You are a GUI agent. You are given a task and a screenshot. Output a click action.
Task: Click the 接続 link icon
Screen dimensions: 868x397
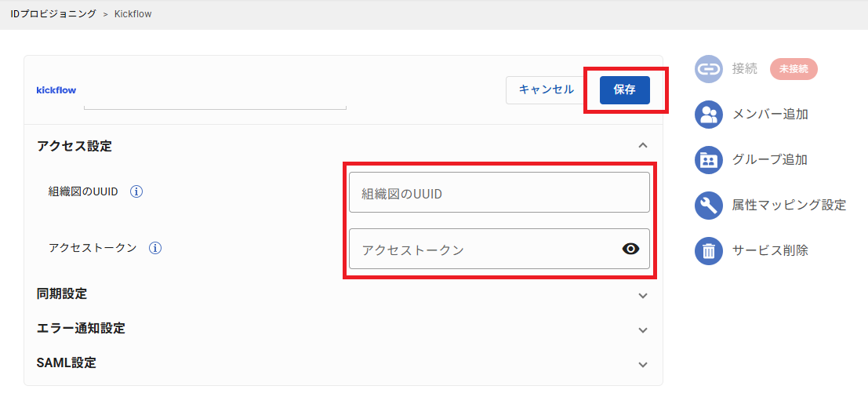tap(709, 69)
